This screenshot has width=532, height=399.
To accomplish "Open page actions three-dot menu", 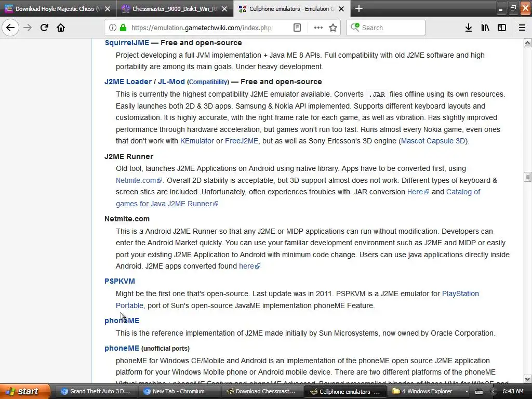I will point(318,28).
